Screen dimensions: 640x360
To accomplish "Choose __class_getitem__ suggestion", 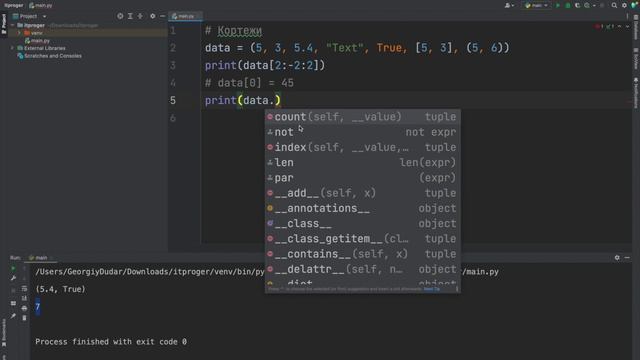I will click(x=362, y=239).
